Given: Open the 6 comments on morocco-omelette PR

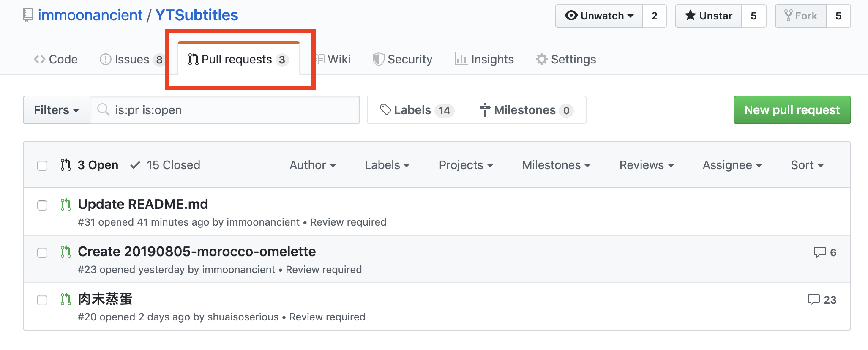Looking at the screenshot, I should pos(825,252).
